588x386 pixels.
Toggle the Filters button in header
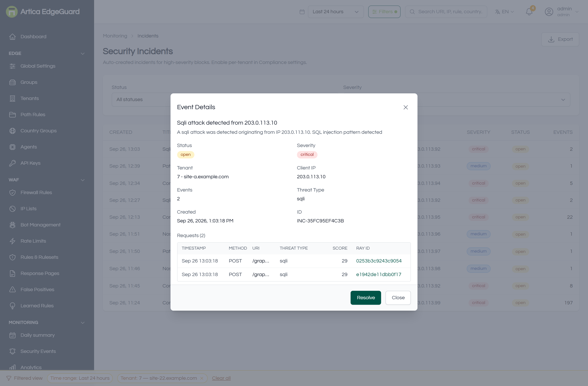pyautogui.click(x=384, y=12)
